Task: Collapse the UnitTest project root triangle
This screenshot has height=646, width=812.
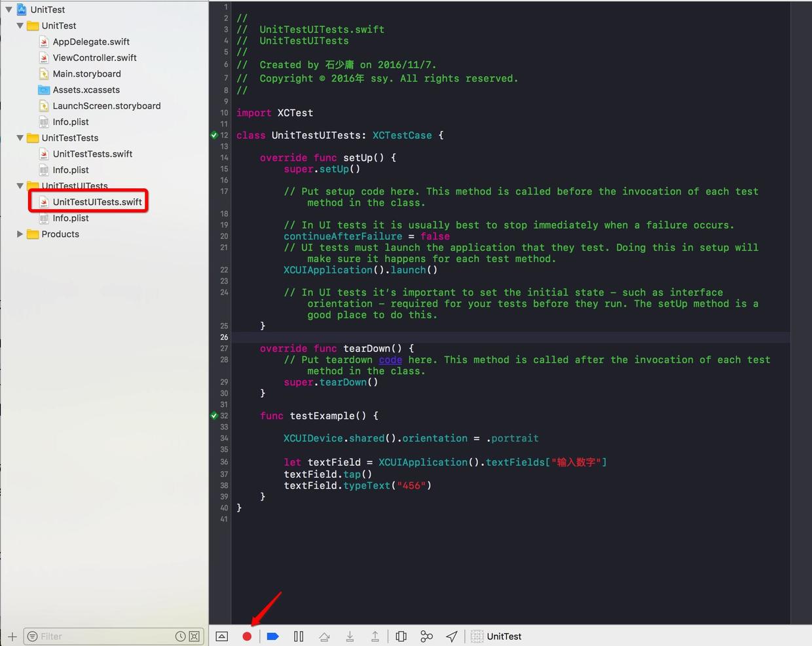Action: click(9, 10)
